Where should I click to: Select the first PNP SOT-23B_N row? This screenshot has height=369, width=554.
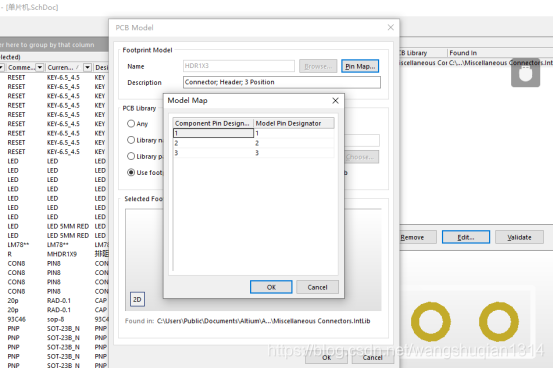tap(55, 328)
